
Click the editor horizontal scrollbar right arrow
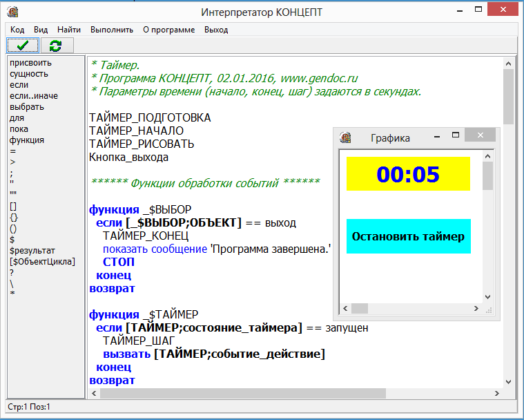coord(497,393)
